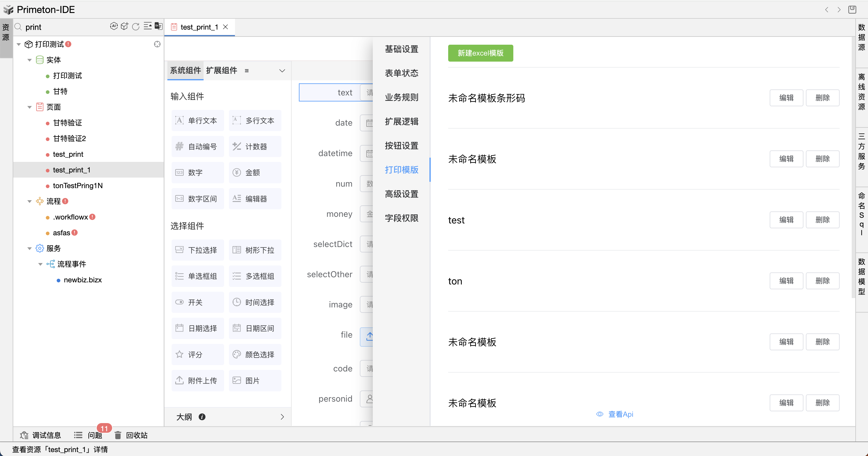Select tonTestPring1N page in the tree
The height and width of the screenshot is (456, 868).
[78, 185]
